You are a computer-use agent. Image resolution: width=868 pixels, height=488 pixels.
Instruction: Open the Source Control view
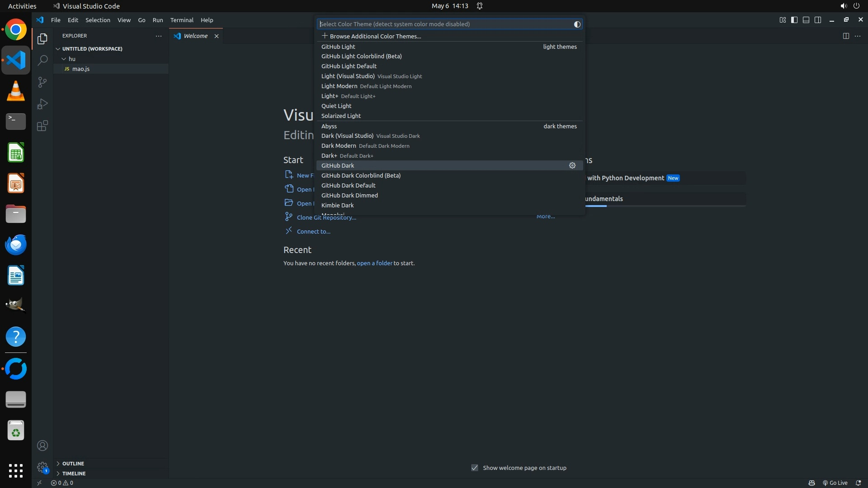pos(42,82)
